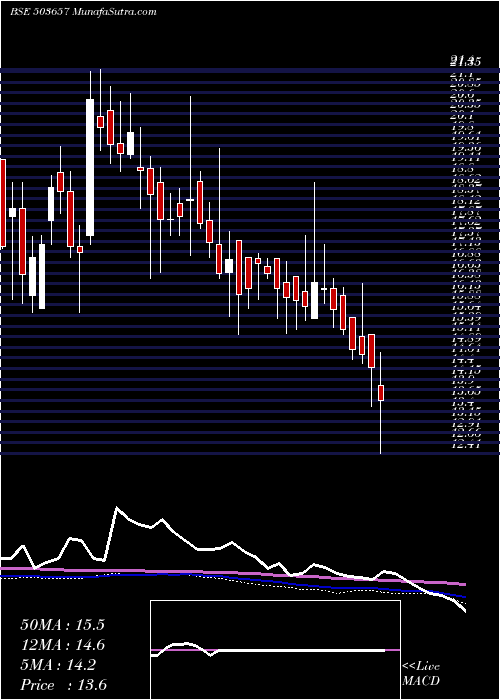
Task: Click the 5MA : 14.2 value
Action: point(58,665)
